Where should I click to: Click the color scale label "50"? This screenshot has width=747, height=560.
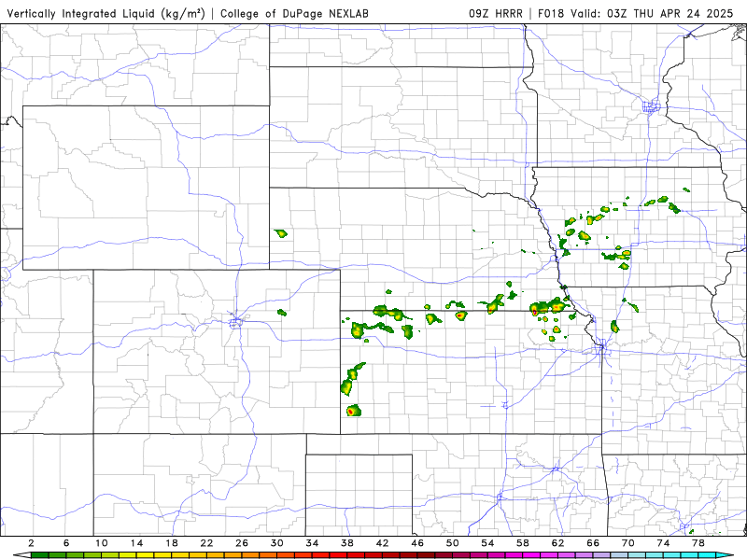(453, 543)
